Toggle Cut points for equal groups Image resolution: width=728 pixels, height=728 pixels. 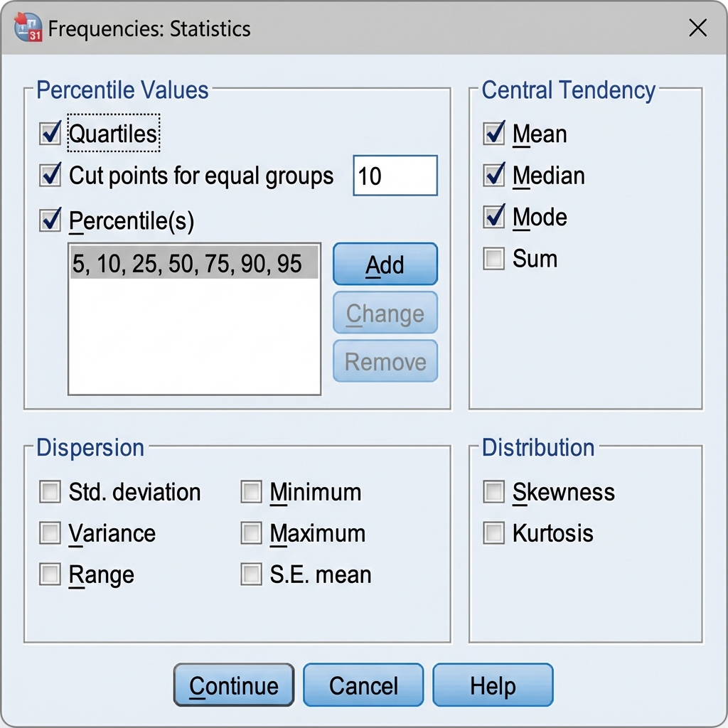click(x=50, y=176)
